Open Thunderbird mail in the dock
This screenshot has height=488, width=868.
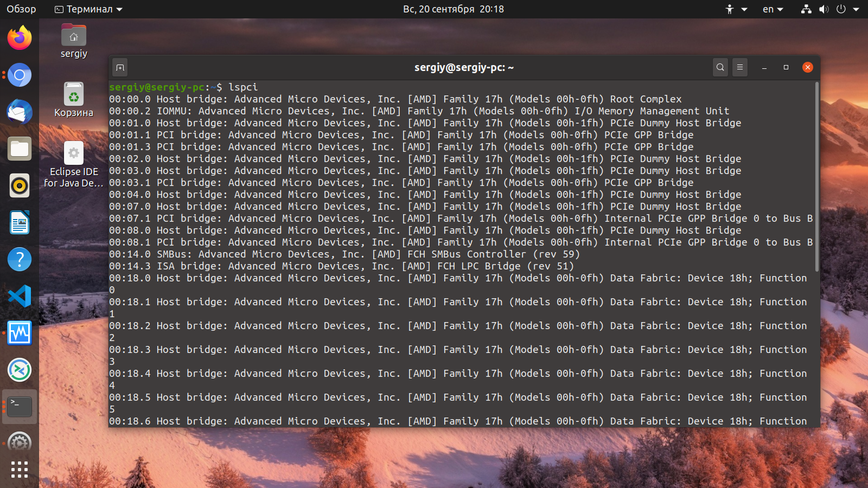20,112
